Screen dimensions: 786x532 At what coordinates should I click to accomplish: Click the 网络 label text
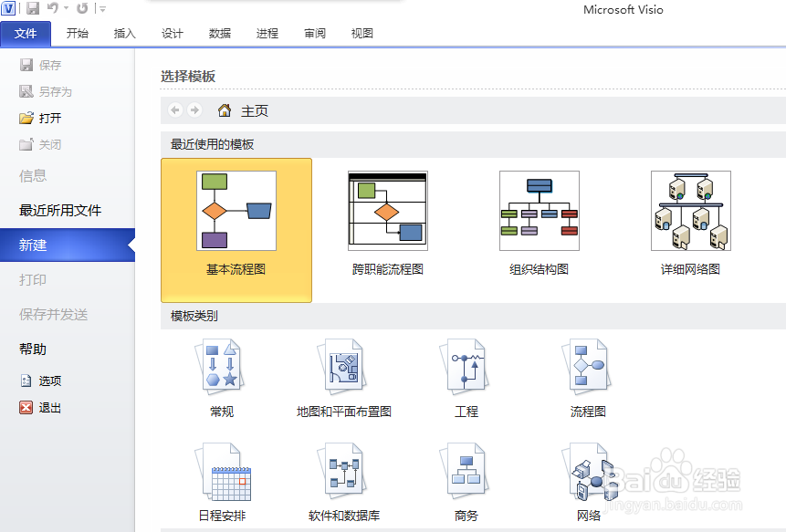pos(589,516)
